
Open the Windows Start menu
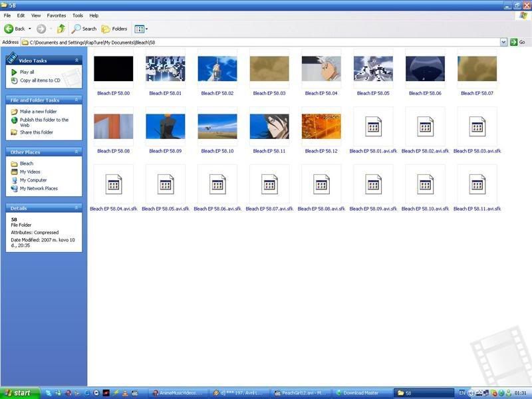[x=20, y=393]
